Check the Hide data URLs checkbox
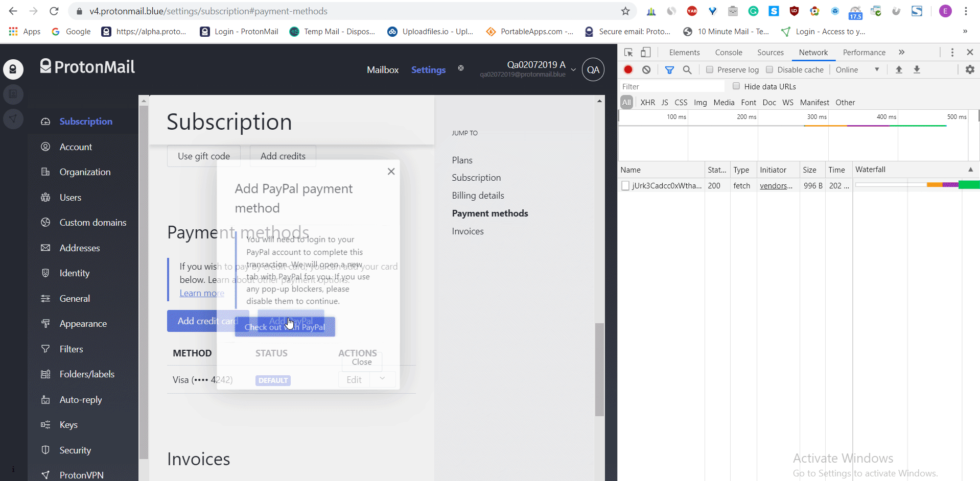This screenshot has height=481, width=980. pos(736,86)
